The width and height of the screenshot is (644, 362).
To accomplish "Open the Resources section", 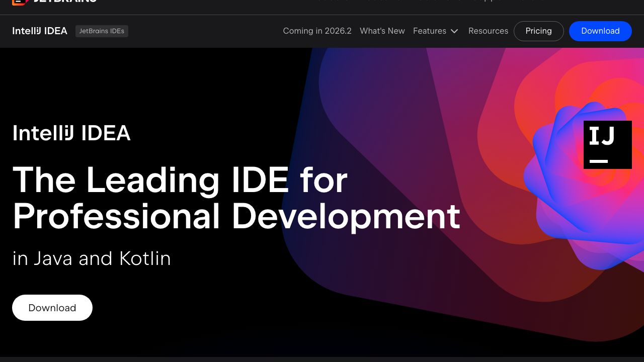I will [x=488, y=31].
